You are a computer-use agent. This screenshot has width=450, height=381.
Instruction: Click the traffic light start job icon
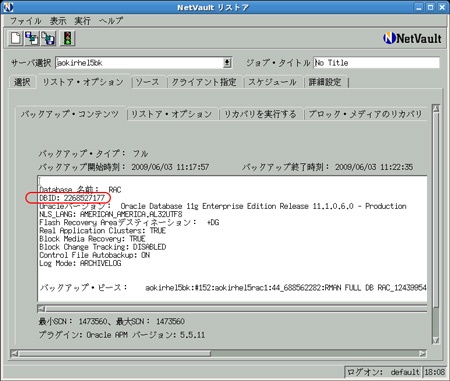[67, 38]
